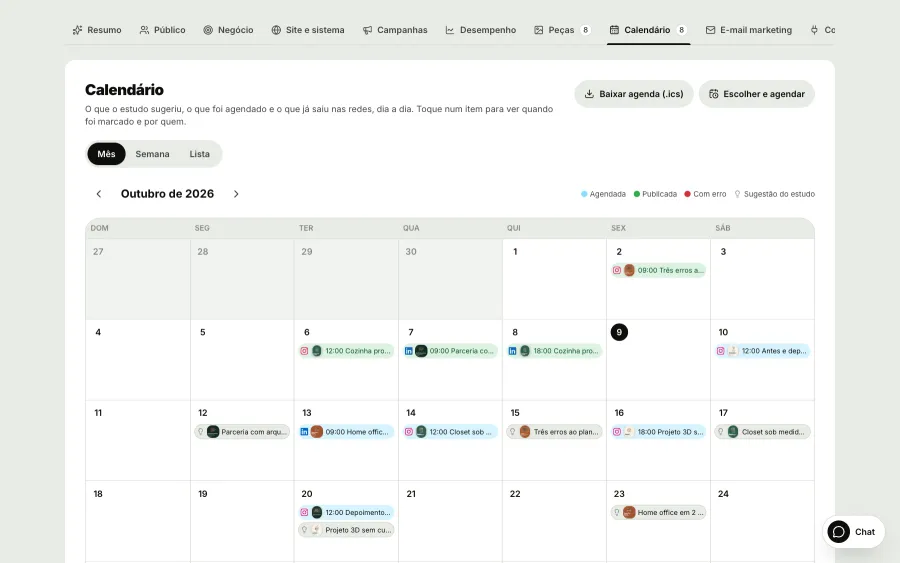Open the Peças tab
Screen dimensions: 900x563
click(x=562, y=30)
